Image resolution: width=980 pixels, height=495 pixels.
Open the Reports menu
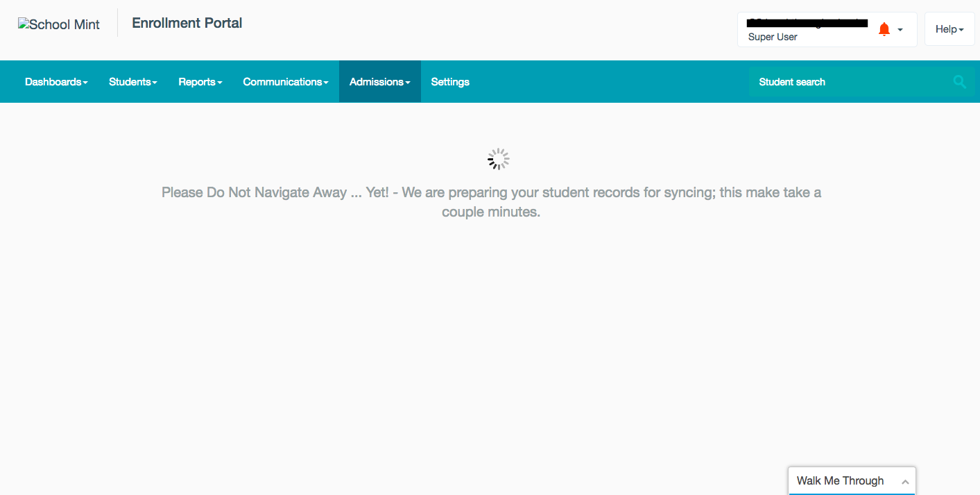coord(200,82)
